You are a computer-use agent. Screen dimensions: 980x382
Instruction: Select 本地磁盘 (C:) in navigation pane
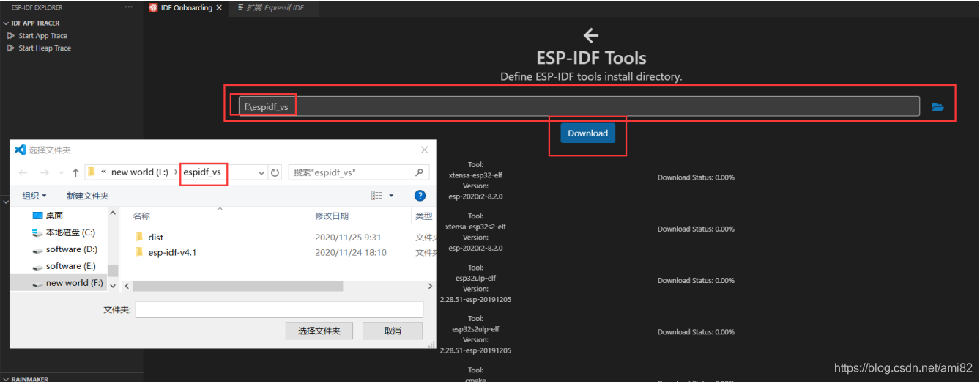(x=70, y=232)
